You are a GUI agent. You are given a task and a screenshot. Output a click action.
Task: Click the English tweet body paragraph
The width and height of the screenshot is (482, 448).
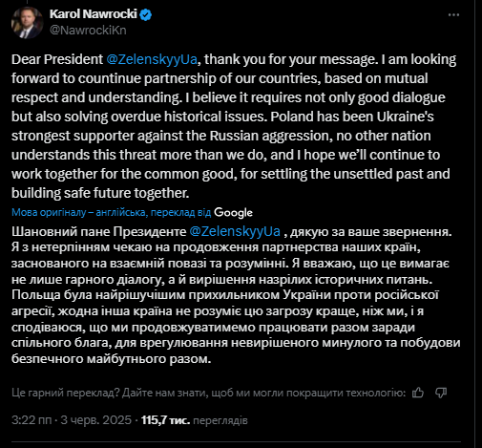click(234, 126)
